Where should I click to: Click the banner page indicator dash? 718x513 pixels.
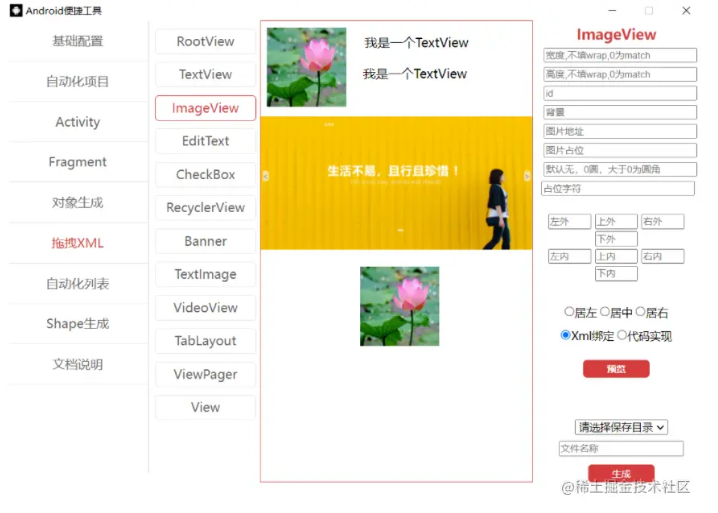[x=401, y=230]
